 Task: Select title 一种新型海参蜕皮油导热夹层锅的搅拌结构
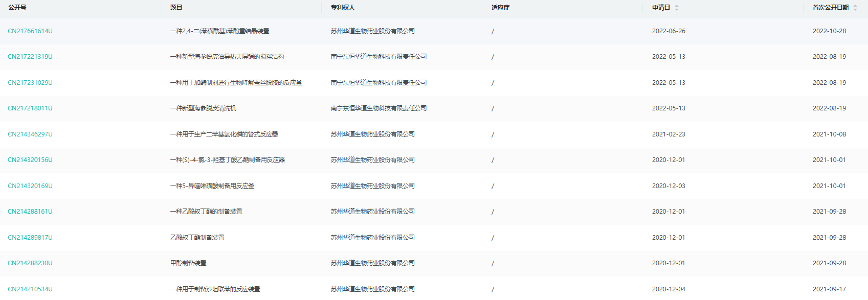[x=227, y=57]
